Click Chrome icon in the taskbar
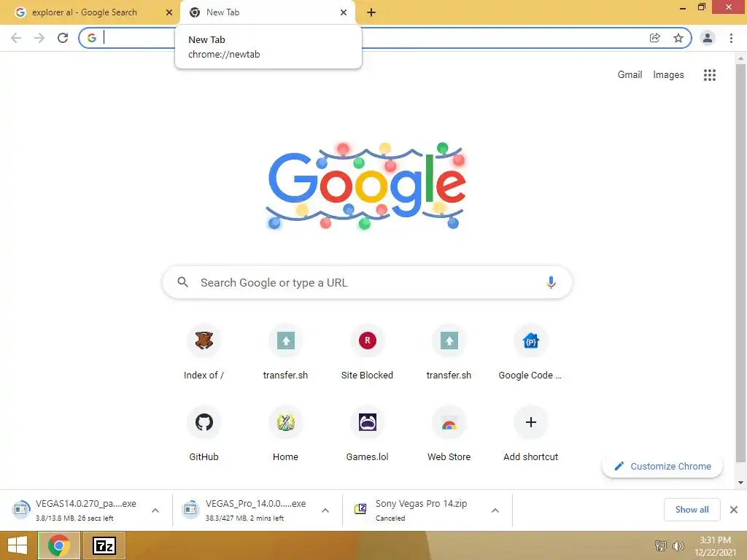Viewport: 747px width, 560px height. pyautogui.click(x=58, y=545)
